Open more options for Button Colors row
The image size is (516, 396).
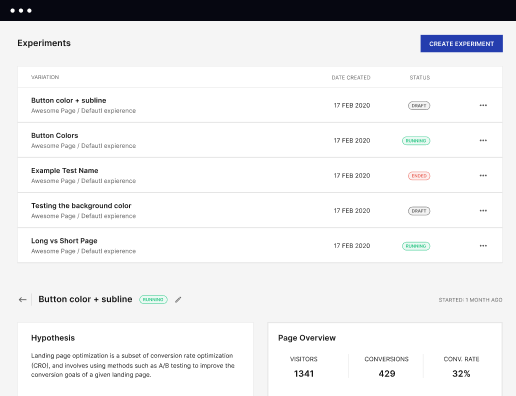(x=483, y=140)
